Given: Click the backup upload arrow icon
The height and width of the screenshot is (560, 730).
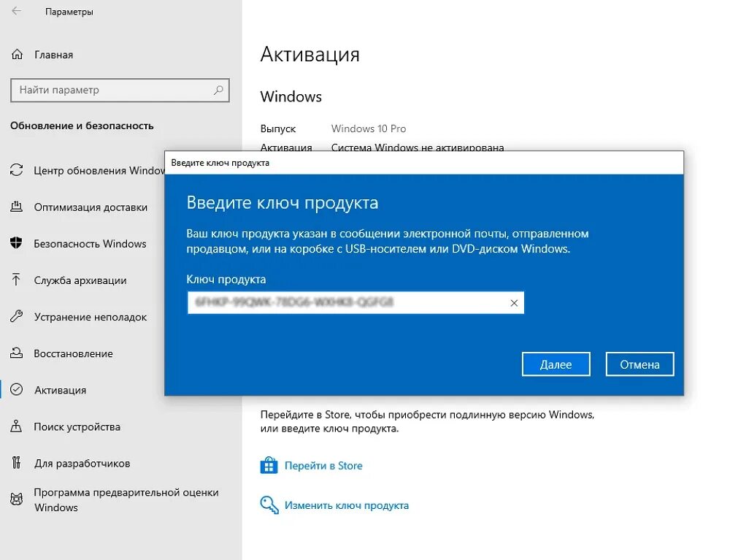Looking at the screenshot, I should (x=16, y=280).
